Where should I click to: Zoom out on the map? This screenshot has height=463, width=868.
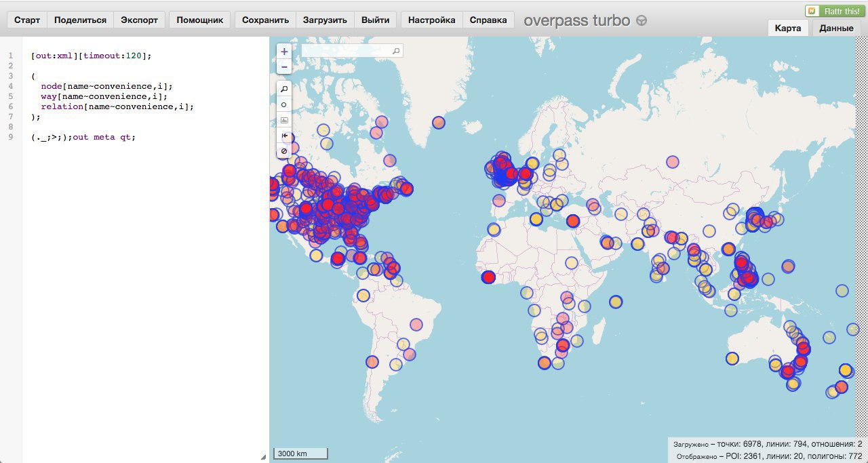[284, 66]
